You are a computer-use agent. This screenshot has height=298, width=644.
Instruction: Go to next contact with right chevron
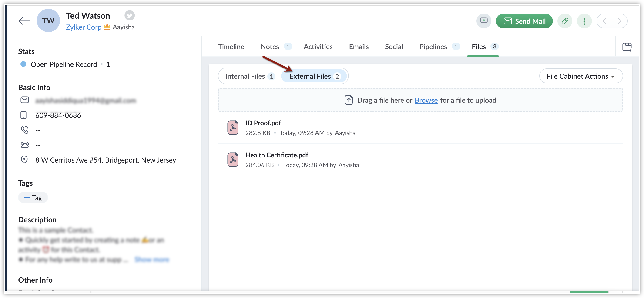620,21
